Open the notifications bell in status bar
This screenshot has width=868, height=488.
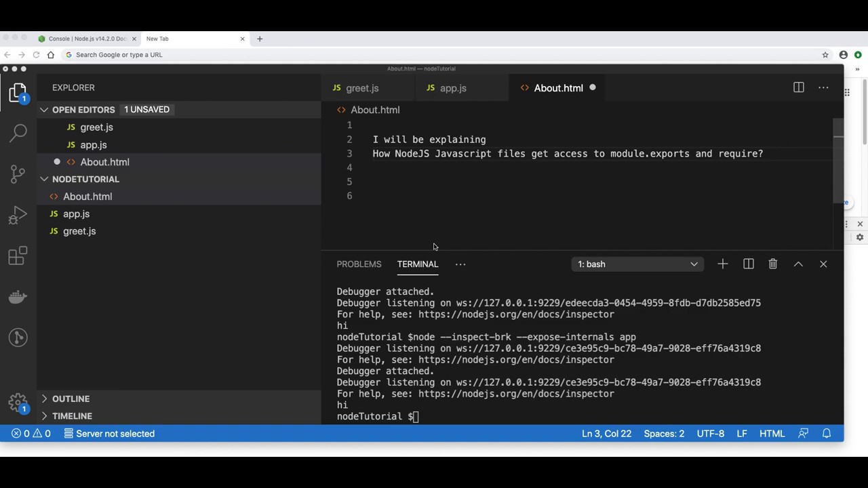(x=827, y=434)
